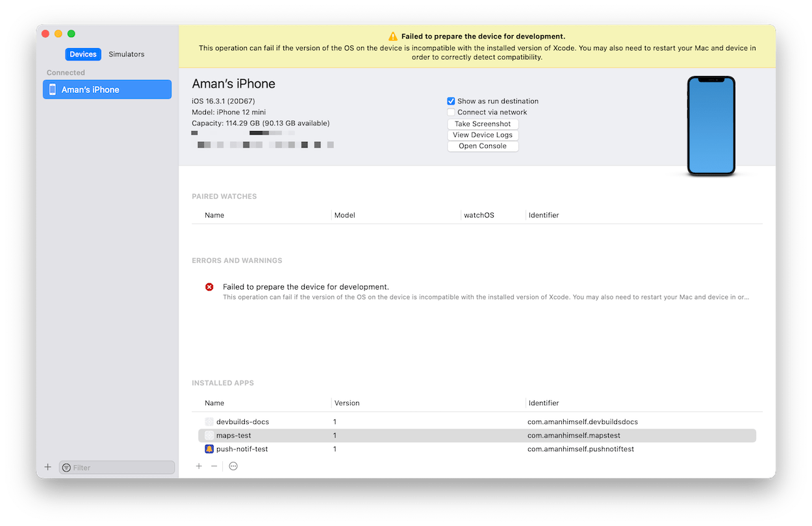
Task: Select the Devices tab
Action: tap(83, 54)
